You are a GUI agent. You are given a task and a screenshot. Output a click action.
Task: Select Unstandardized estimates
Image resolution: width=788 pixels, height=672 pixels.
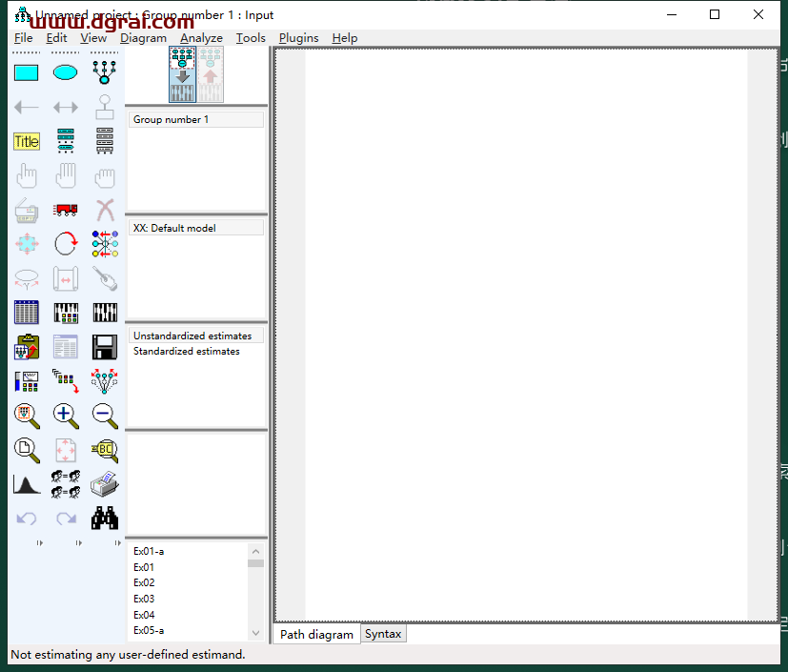click(x=196, y=336)
